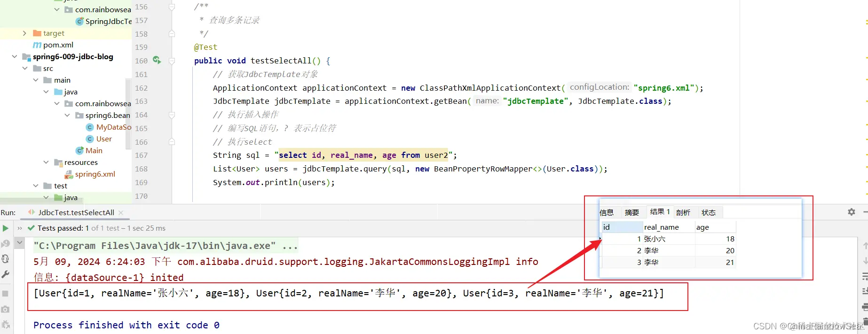Toggle fold marker at line 164 comment

point(172,115)
